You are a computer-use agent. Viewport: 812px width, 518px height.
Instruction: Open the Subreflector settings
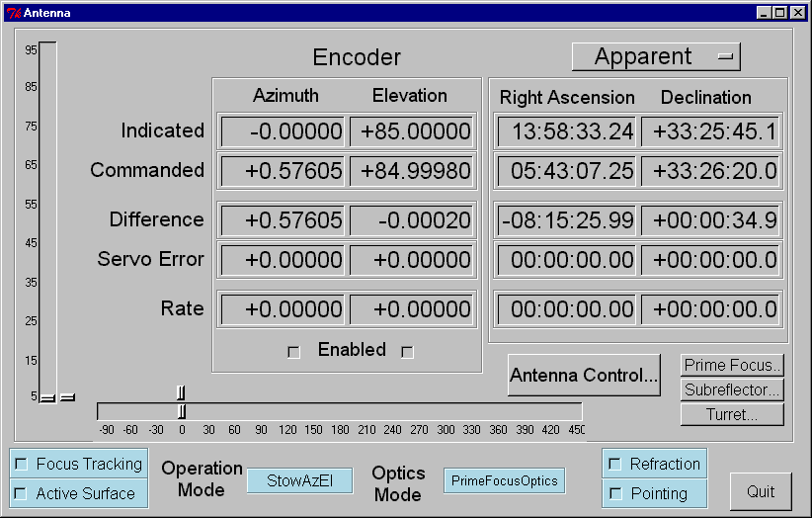click(x=733, y=390)
